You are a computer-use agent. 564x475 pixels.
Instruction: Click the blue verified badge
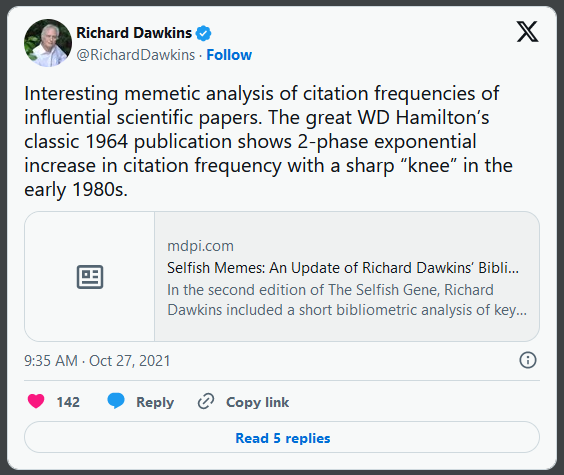[203, 33]
